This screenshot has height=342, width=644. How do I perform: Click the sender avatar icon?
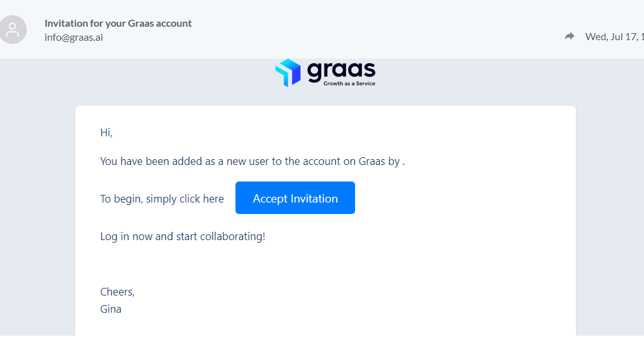click(13, 29)
